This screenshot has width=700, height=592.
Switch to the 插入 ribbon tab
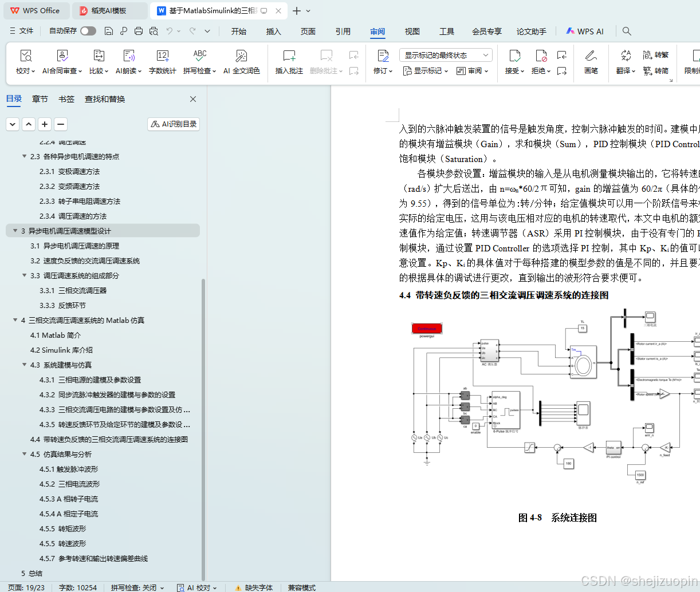coord(274,31)
